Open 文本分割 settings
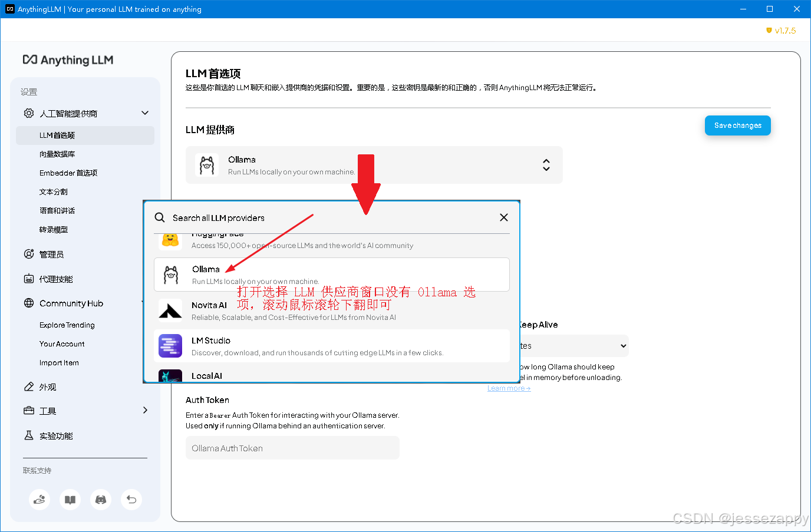The height and width of the screenshot is (532, 811). 54,191
